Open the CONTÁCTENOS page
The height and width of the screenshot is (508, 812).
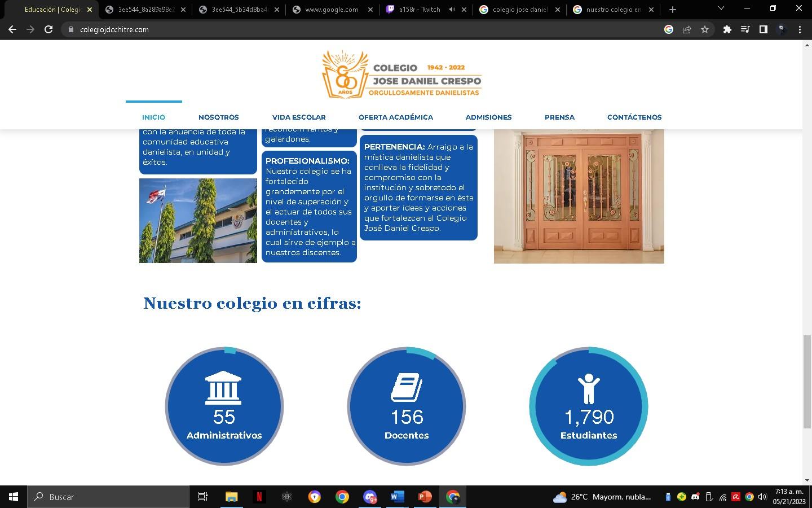pyautogui.click(x=634, y=117)
